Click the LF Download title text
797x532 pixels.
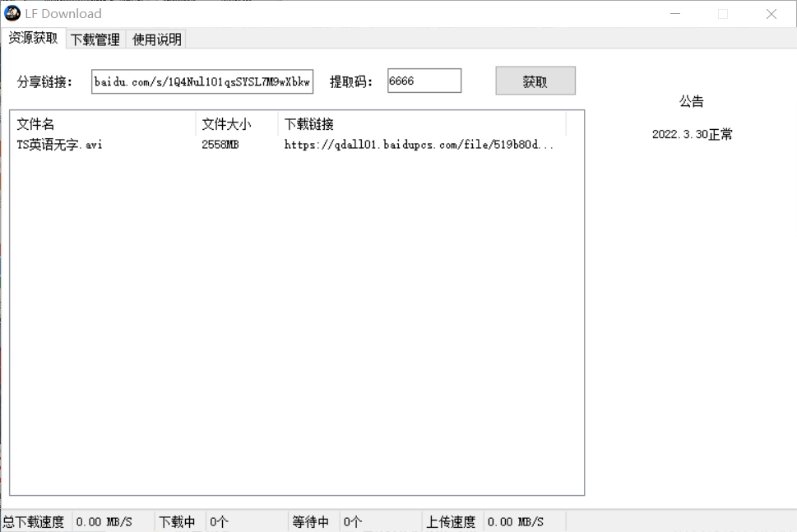pyautogui.click(x=63, y=13)
